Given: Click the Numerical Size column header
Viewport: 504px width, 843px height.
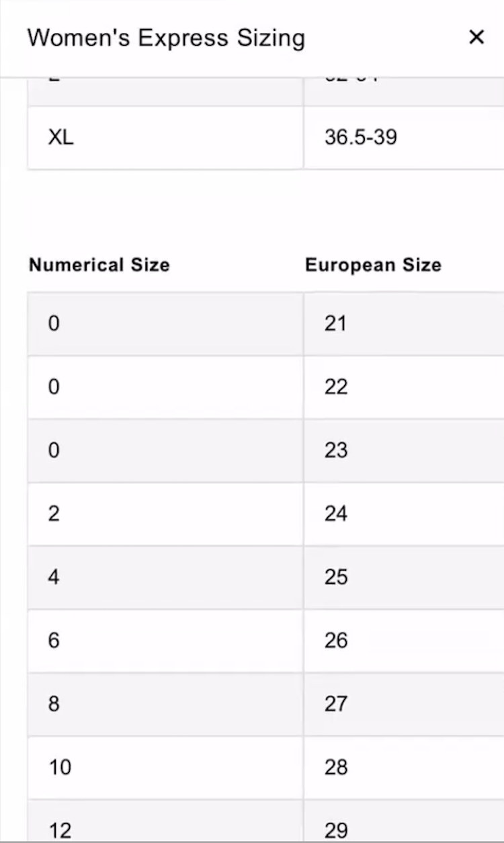Looking at the screenshot, I should click(99, 265).
